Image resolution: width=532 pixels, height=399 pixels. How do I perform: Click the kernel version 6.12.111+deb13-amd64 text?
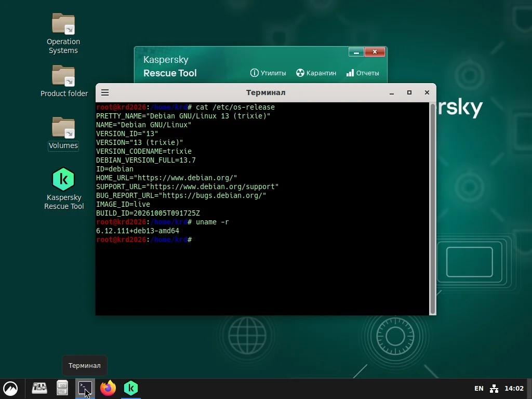point(137,231)
